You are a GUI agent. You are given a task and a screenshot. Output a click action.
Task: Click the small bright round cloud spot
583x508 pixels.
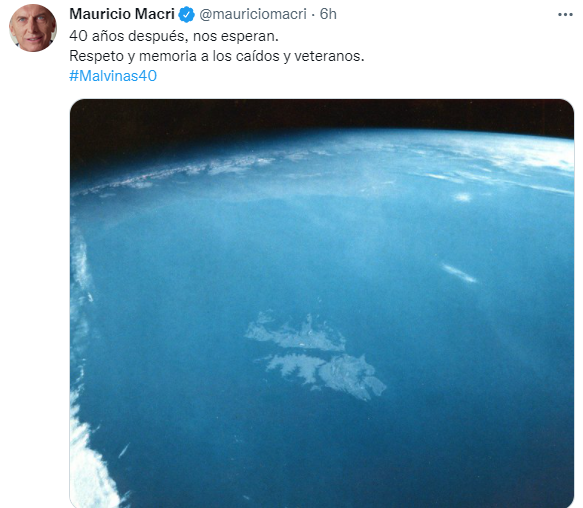pos(463,197)
